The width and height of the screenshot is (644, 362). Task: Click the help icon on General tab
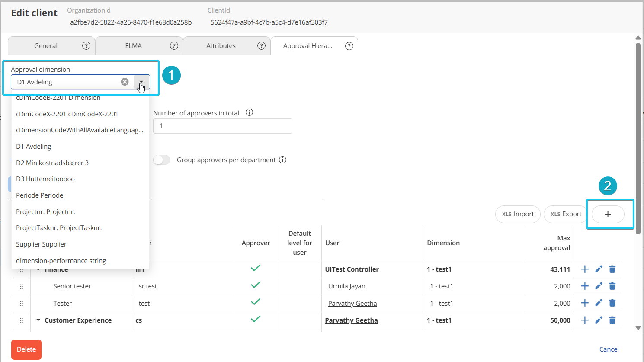(86, 46)
